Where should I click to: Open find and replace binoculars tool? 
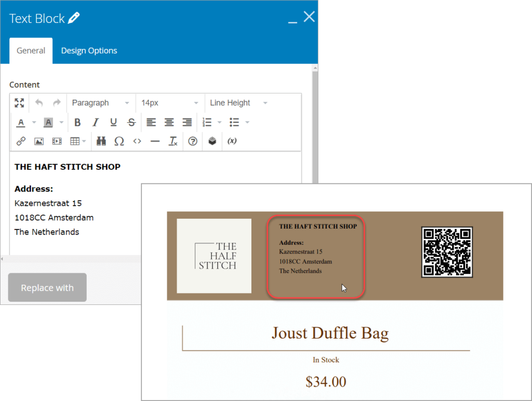pyautogui.click(x=101, y=141)
